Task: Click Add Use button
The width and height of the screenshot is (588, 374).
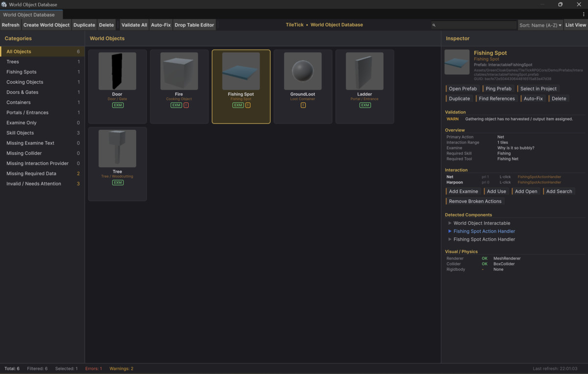Action: point(496,191)
